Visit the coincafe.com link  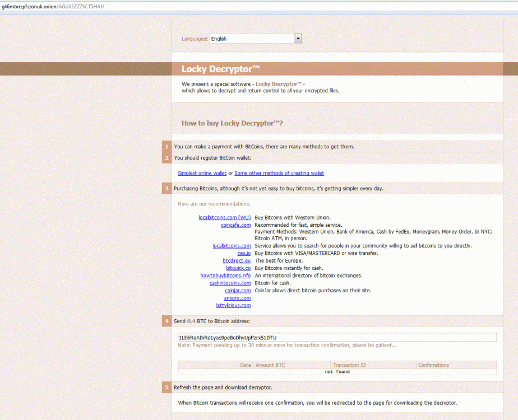point(235,225)
